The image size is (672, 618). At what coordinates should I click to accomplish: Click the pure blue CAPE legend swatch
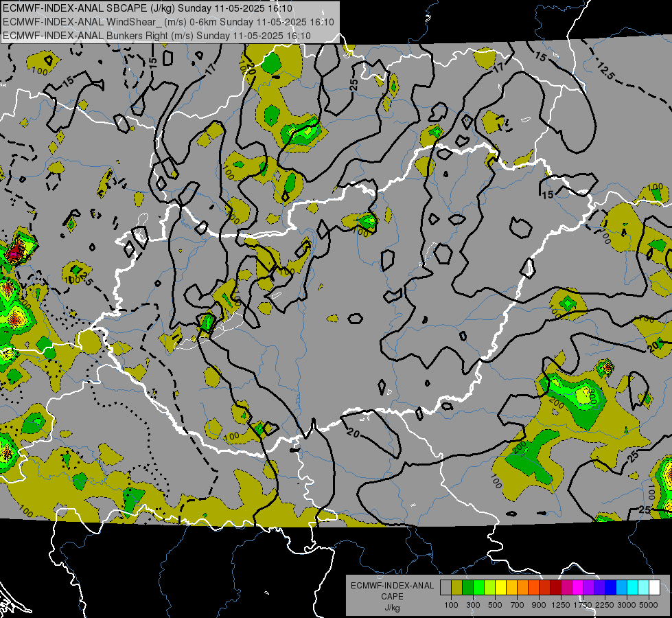[x=611, y=588]
